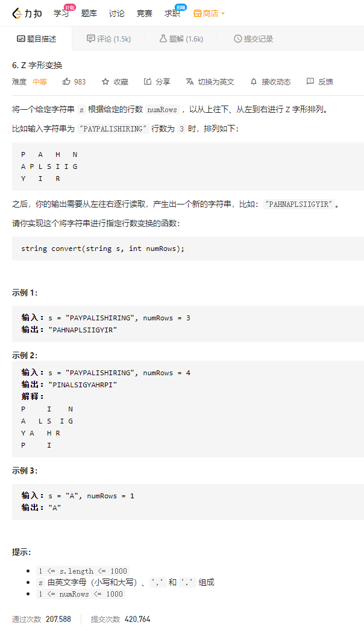Screen dimensions: 364x631
Task: Open the 题解 (1.6k) tab
Action: tap(181, 39)
